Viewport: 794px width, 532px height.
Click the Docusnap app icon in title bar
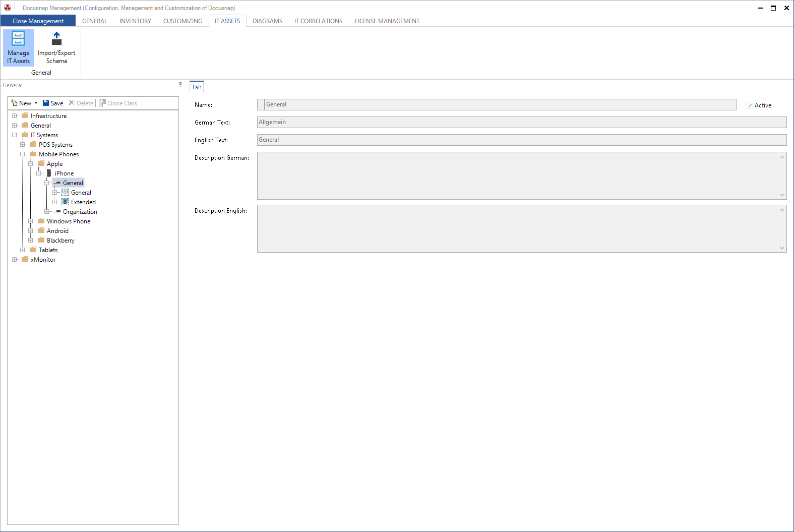pos(7,8)
